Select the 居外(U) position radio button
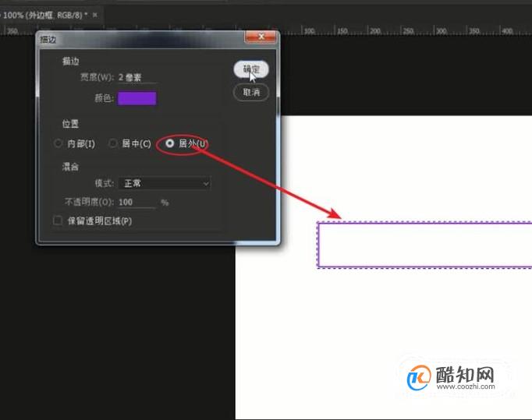 coord(169,143)
